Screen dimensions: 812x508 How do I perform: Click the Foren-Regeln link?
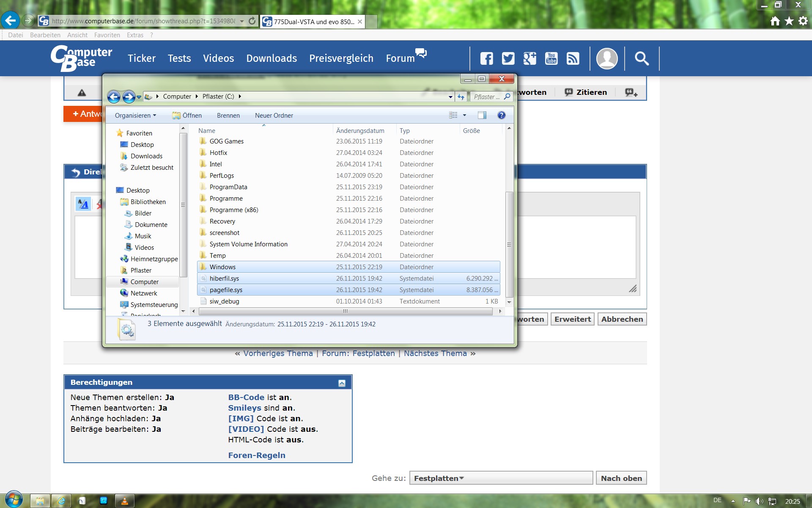pyautogui.click(x=257, y=455)
